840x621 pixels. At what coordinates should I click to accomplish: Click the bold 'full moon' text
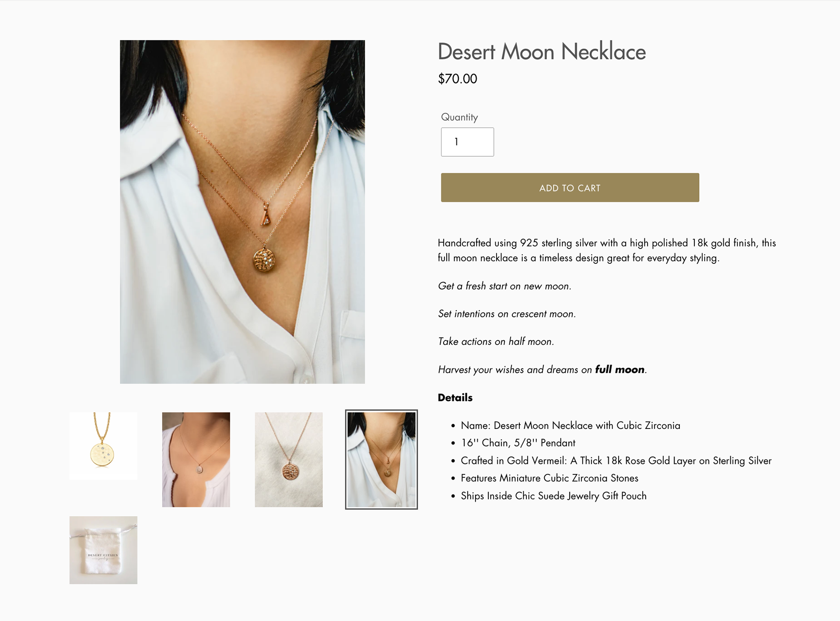(619, 370)
